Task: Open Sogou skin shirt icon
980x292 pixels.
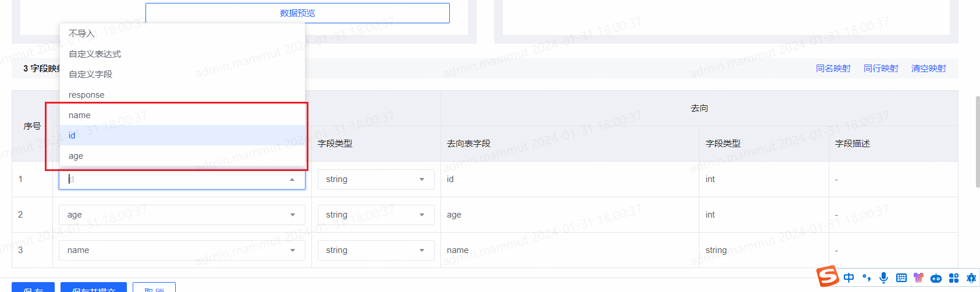Action: (918, 277)
